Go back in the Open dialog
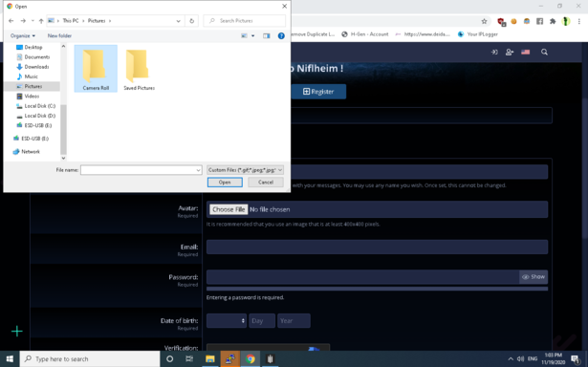Image resolution: width=588 pixels, height=367 pixels. click(11, 21)
